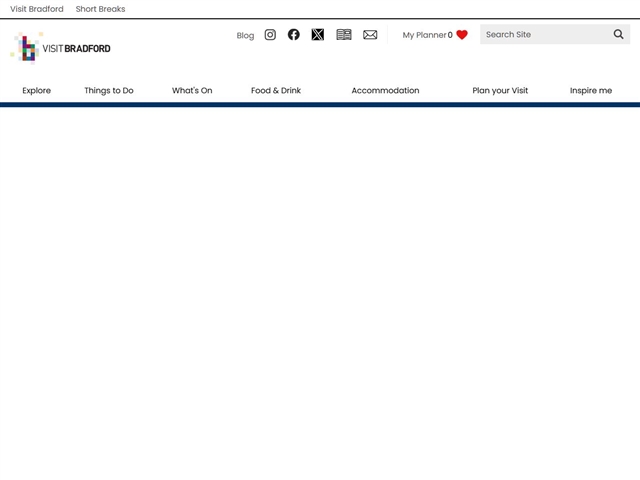The height and width of the screenshot is (480, 640).
Task: Go to the Blog link
Action: coord(245,36)
